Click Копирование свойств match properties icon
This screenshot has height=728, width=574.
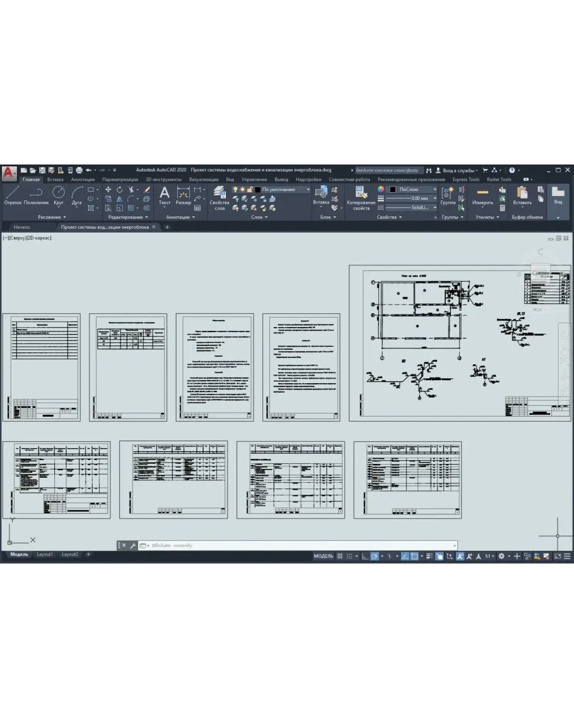coord(361,197)
